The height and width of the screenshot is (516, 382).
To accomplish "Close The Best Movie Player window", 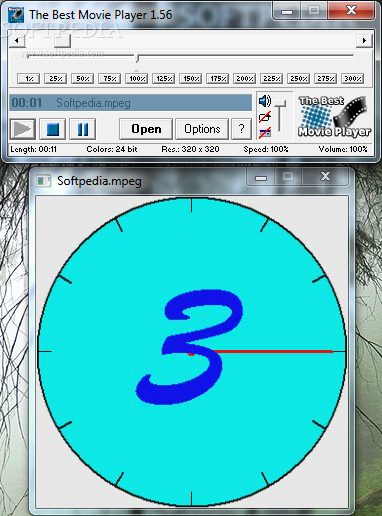I will 351,12.
